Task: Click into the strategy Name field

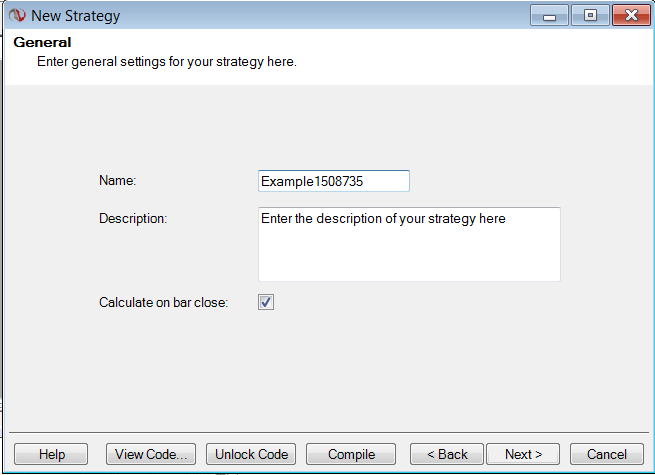Action: pos(333,181)
